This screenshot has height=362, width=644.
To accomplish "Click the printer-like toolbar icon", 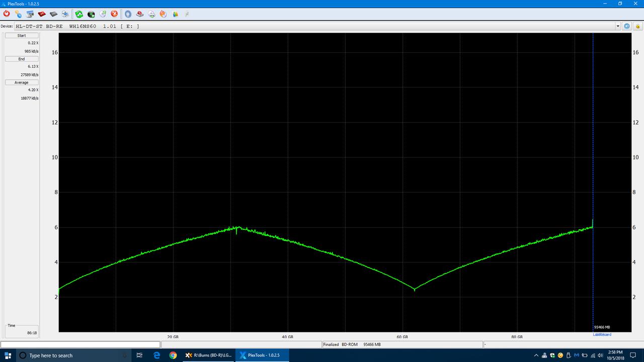I will [65, 14].
